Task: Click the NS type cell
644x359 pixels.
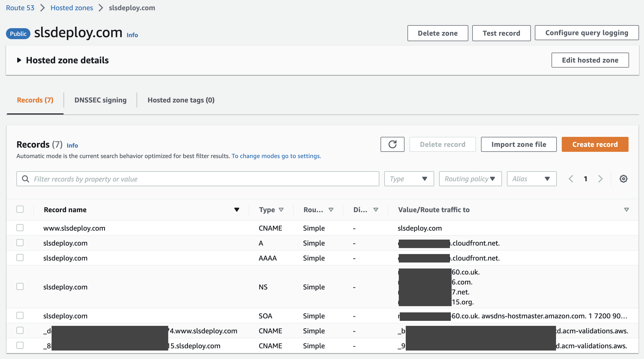Action: pyautogui.click(x=263, y=287)
